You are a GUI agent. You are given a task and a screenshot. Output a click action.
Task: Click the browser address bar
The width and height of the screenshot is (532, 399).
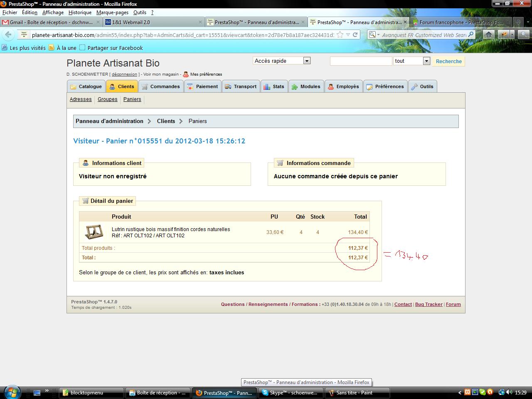pos(183,35)
